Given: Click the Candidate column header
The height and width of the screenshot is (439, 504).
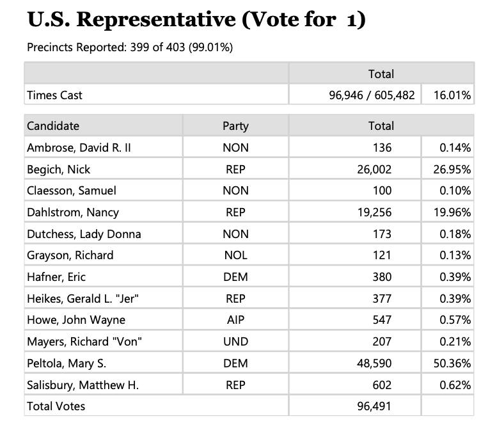Looking at the screenshot, I should (53, 126).
